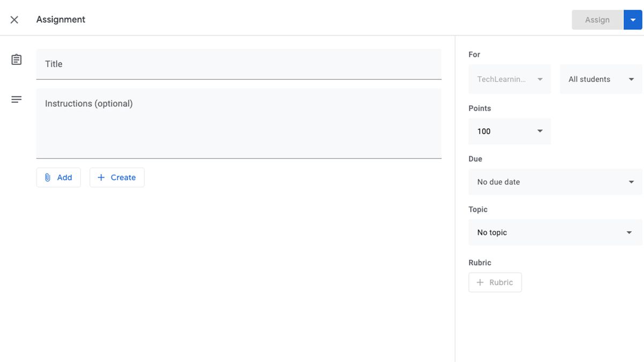Close the assignment editor with the X
The height and width of the screenshot is (362, 644).
[x=13, y=19]
